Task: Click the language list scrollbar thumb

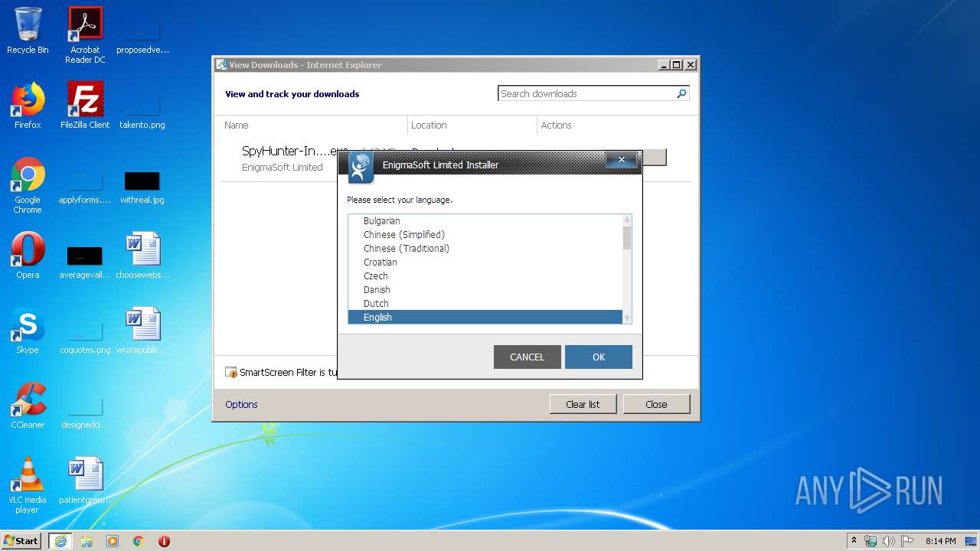Action: point(627,237)
